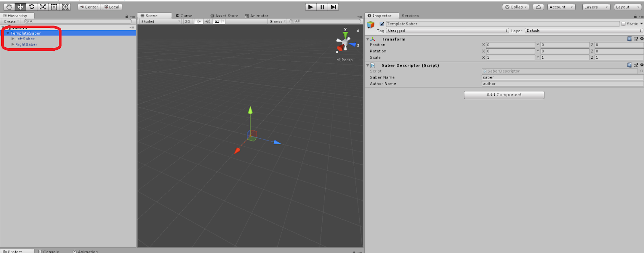Click the Step forward button
644x253 pixels.
pyautogui.click(x=333, y=7)
